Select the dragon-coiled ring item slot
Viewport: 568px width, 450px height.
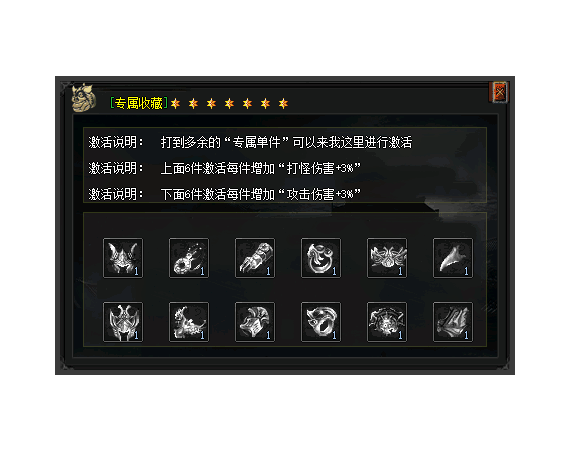(x=321, y=258)
